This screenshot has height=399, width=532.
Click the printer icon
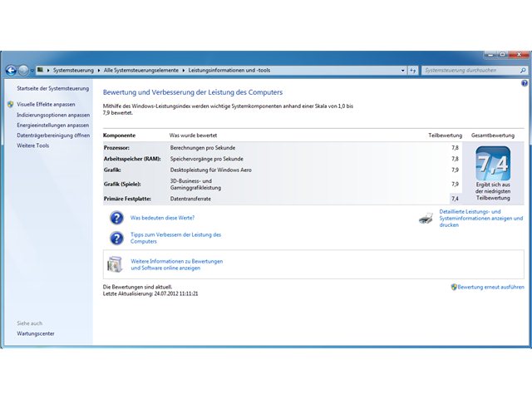(426, 219)
